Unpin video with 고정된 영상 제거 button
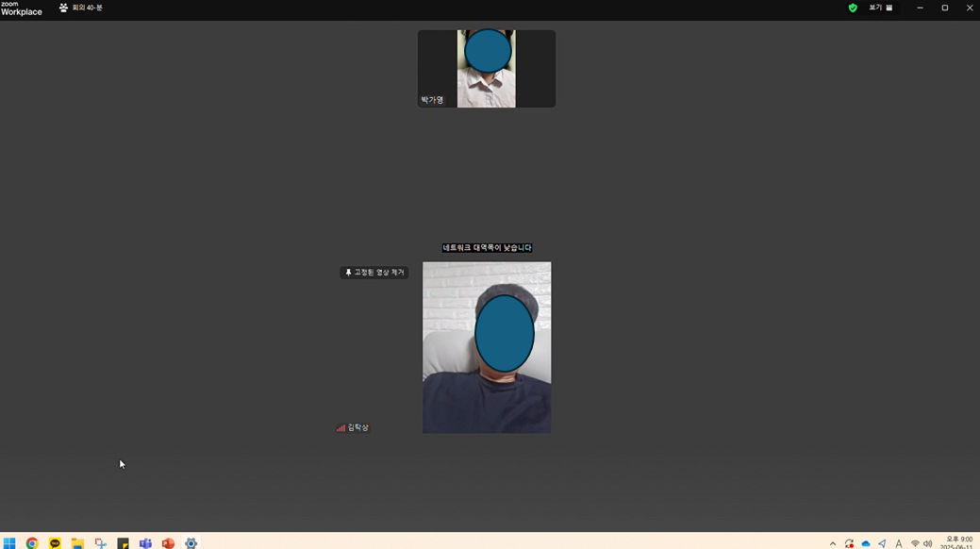This screenshot has width=980, height=549. 374,273
